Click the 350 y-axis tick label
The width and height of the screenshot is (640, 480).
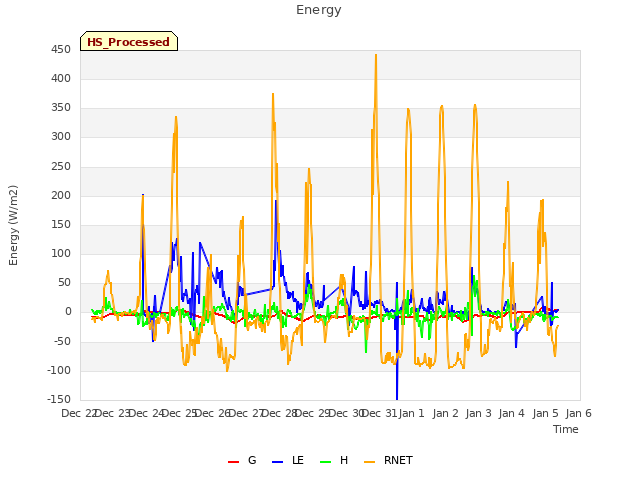pos(61,108)
